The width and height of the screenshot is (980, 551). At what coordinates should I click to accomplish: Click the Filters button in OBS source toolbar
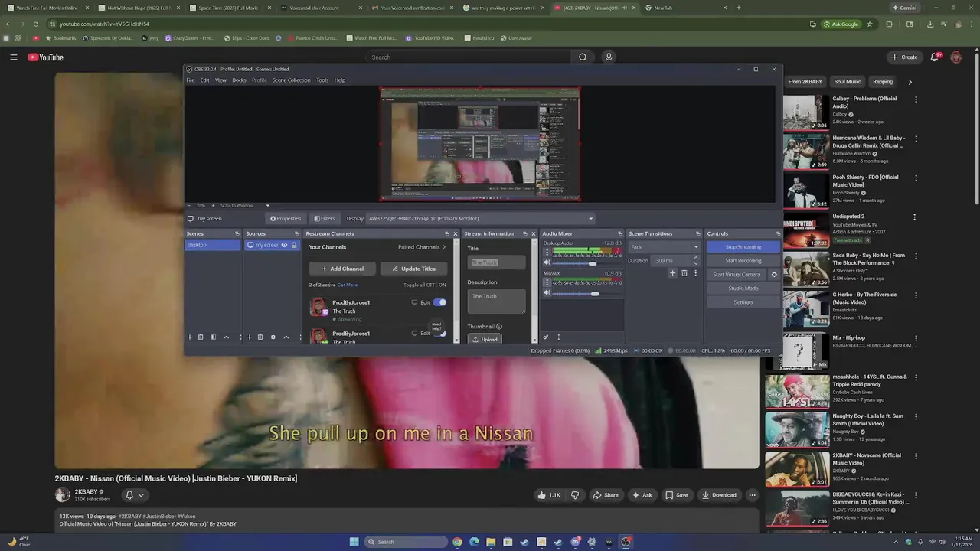(325, 218)
